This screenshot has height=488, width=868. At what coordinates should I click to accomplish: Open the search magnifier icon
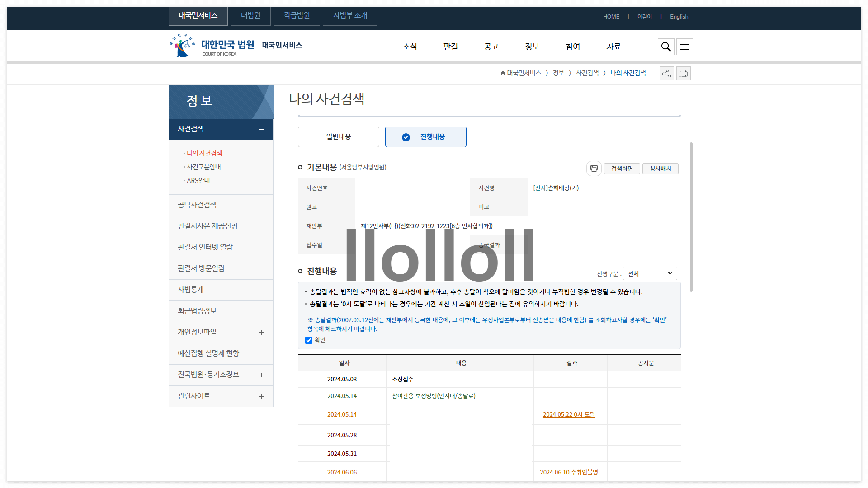pos(666,47)
